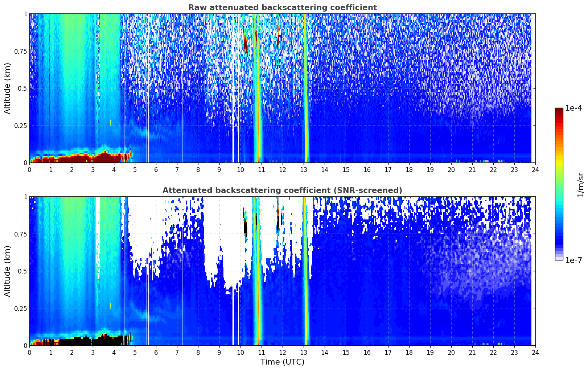Click the 'Altitude (km)' label of the raw plot

click(8, 88)
